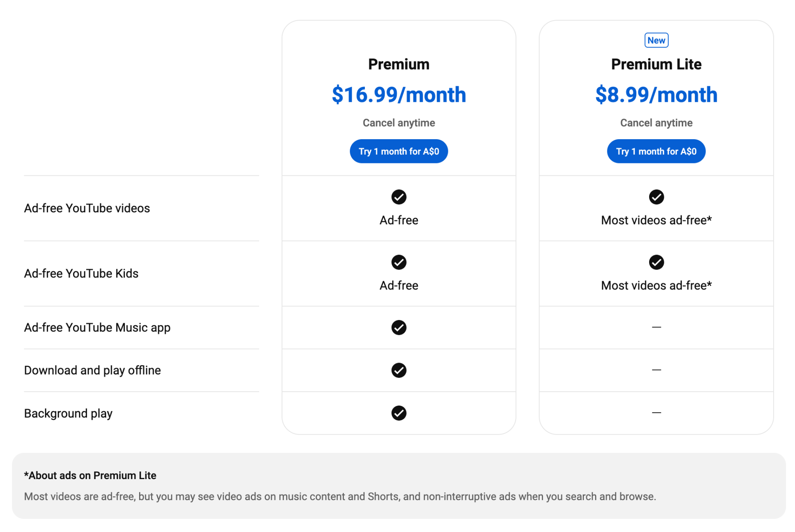This screenshot has width=795, height=532.
Task: Click the $16.99/month Premium price
Action: [399, 95]
